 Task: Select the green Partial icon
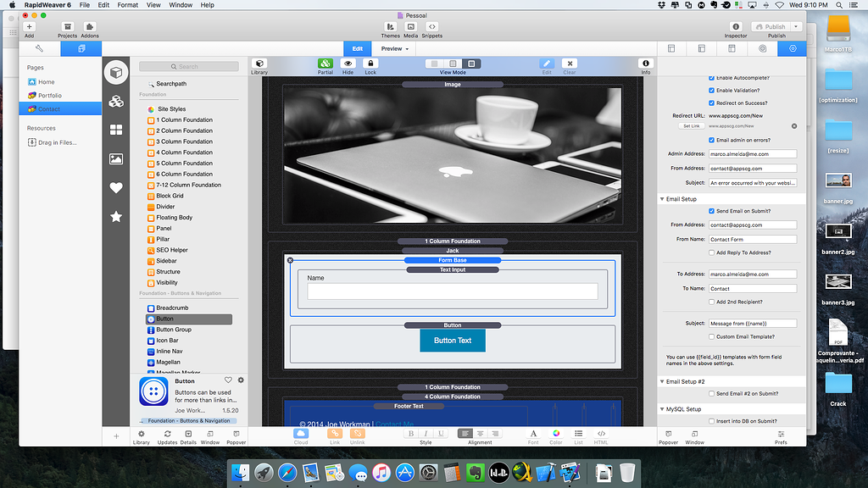tap(324, 64)
